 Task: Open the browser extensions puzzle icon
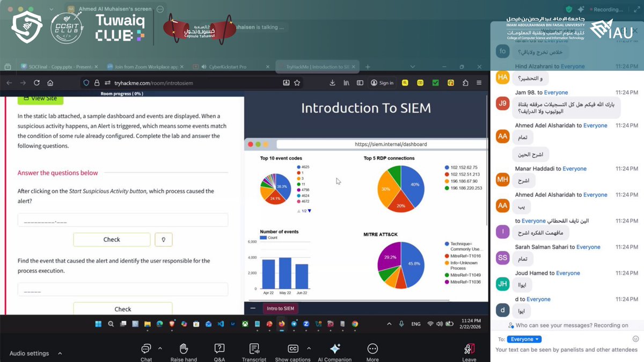pyautogui.click(x=465, y=83)
